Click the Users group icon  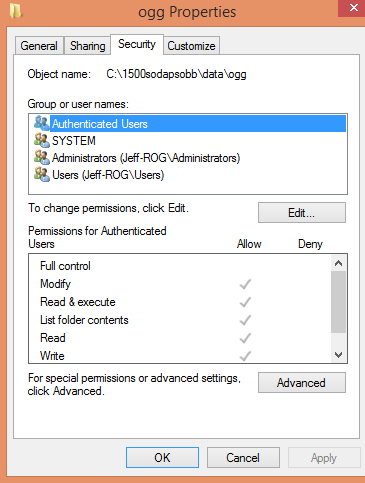(42, 175)
